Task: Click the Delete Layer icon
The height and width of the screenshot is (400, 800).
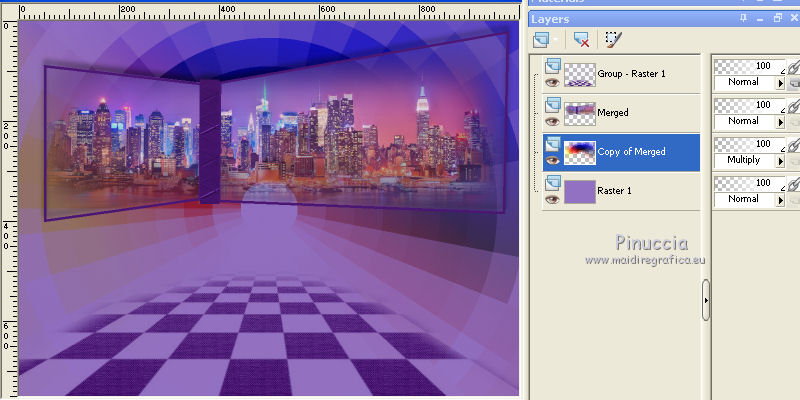Action: point(581,39)
